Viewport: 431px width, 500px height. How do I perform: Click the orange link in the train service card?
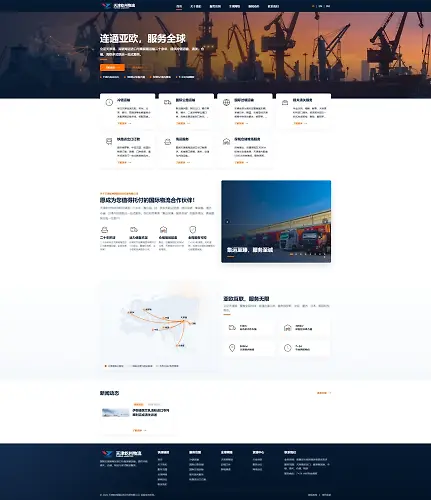pos(124,163)
